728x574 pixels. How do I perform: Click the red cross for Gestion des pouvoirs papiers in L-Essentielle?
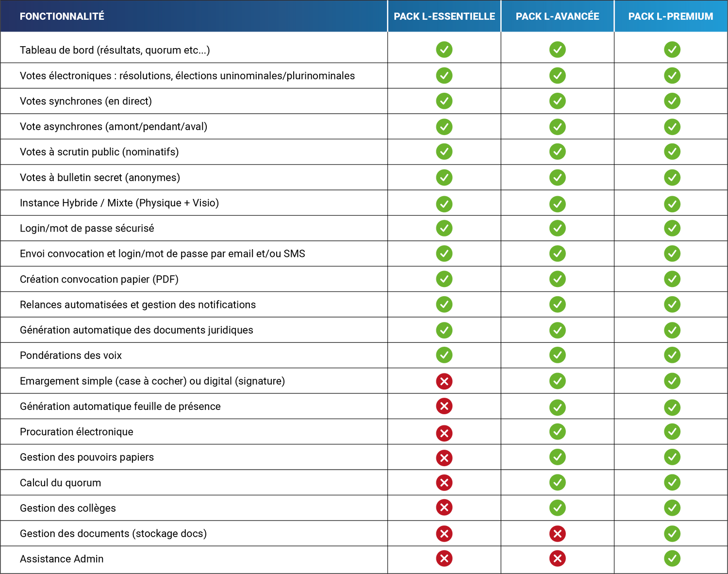point(444,457)
